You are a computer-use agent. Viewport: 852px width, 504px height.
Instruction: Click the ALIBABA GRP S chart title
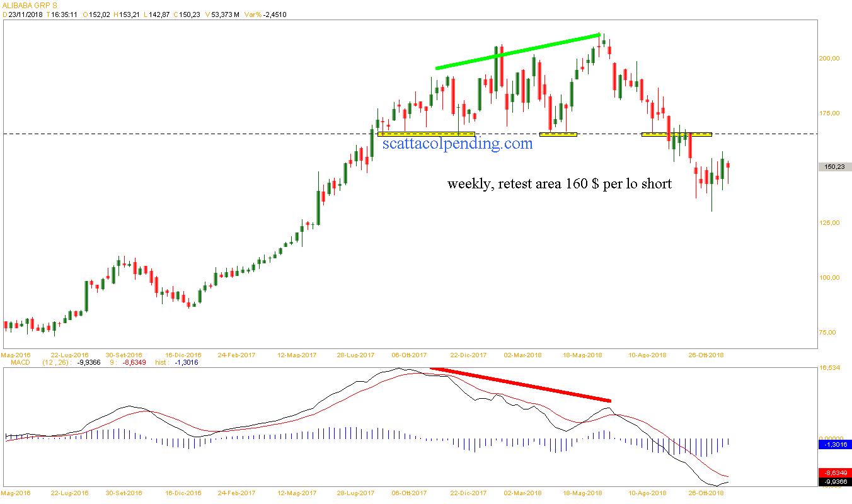click(29, 5)
